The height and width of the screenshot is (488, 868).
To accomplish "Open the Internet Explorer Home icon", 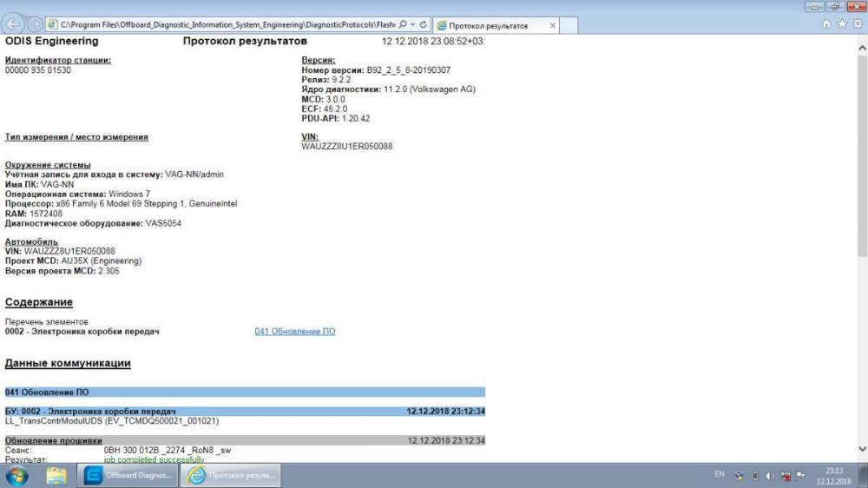I will pos(827,25).
